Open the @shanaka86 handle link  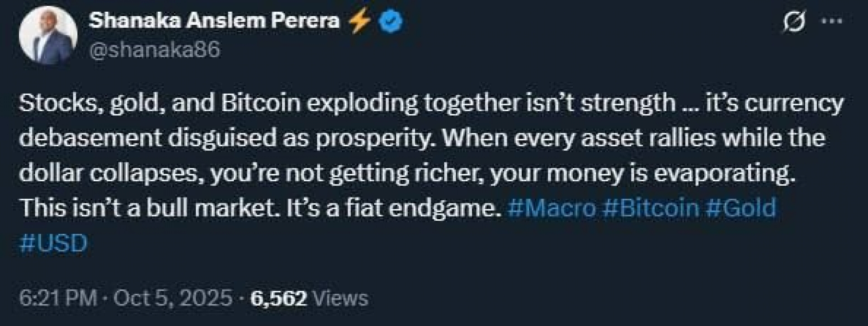point(155,49)
